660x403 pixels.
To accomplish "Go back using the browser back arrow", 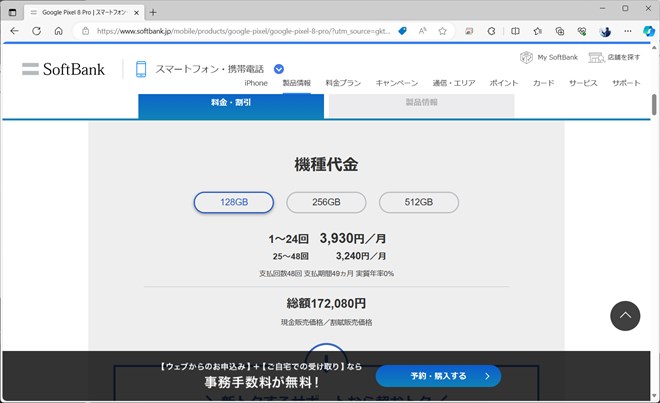I will 14,31.
